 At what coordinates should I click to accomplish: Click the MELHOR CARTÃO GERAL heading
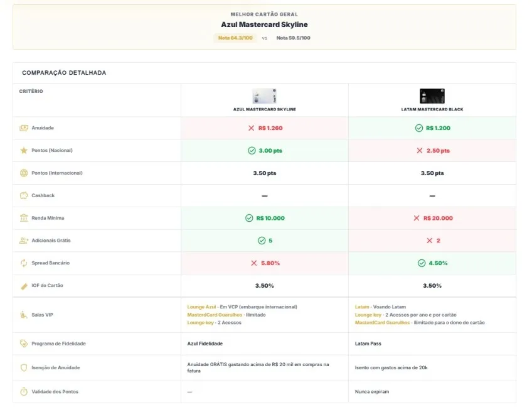coord(264,14)
